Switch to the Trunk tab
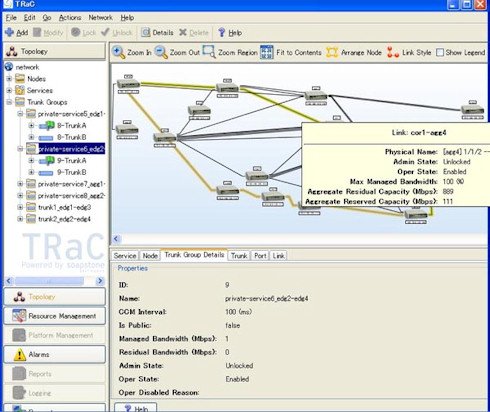This screenshot has height=412, width=490. 239,256
